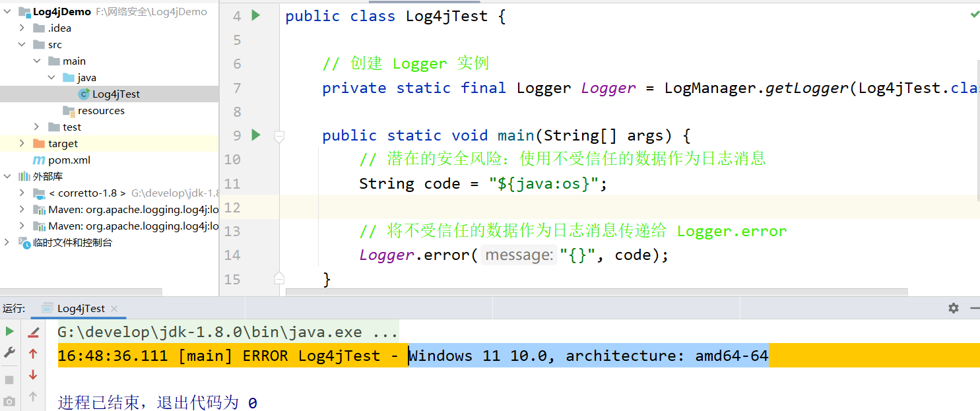Collapse the main folder arrow
This screenshot has width=980, height=411.
click(36, 61)
